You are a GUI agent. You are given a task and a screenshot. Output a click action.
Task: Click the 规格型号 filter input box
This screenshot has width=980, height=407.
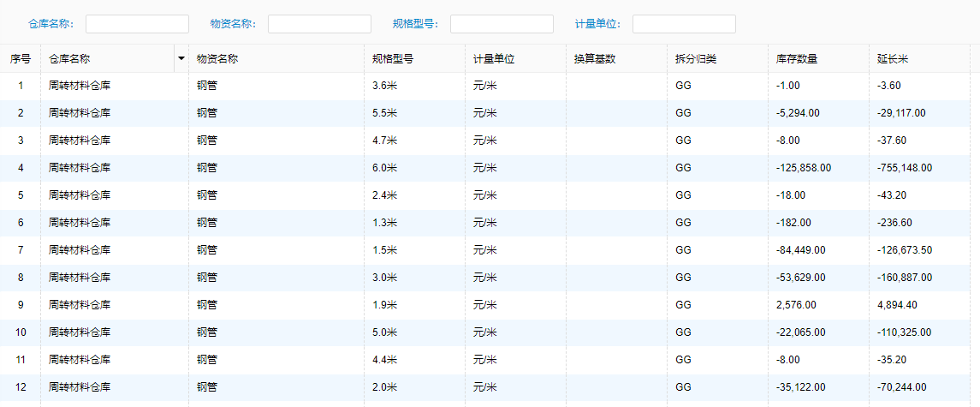click(x=502, y=24)
